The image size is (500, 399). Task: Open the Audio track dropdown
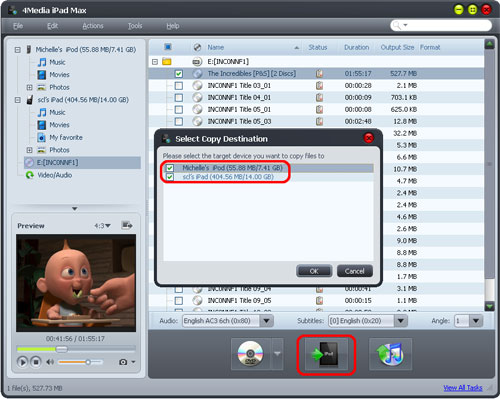tap(266, 321)
